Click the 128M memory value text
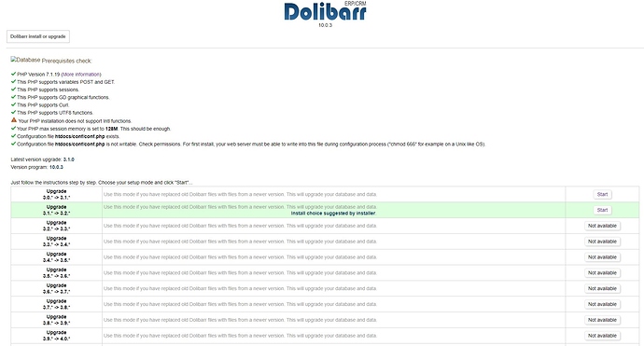 [111, 129]
